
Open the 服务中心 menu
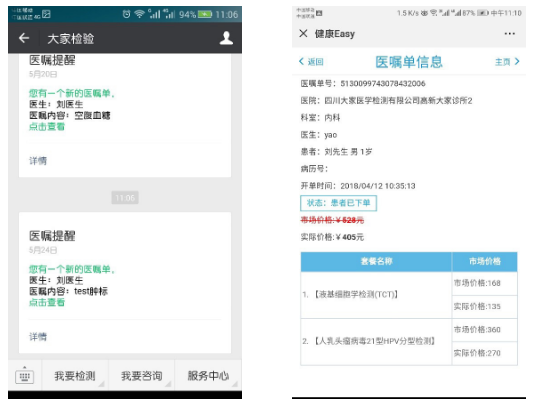[x=208, y=376]
